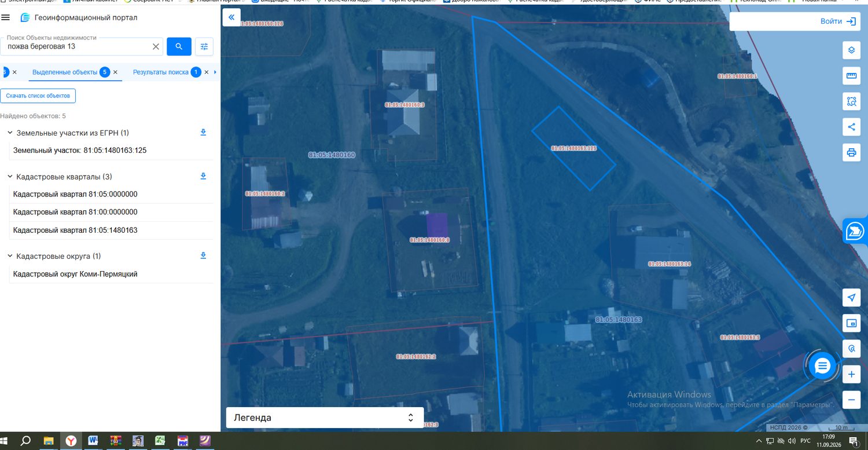The width and height of the screenshot is (868, 450).
Task: Switch to Результаты поиска tab
Action: tap(161, 72)
